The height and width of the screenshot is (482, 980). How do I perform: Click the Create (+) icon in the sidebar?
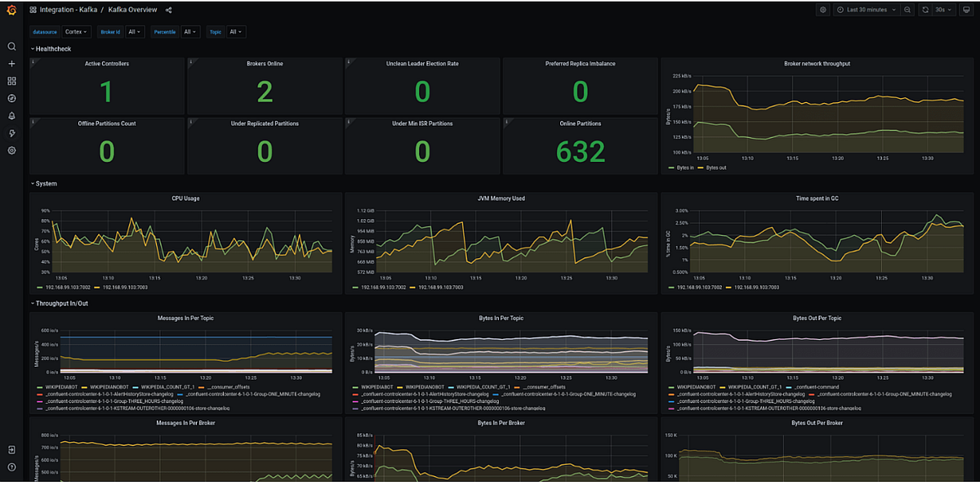[11, 64]
